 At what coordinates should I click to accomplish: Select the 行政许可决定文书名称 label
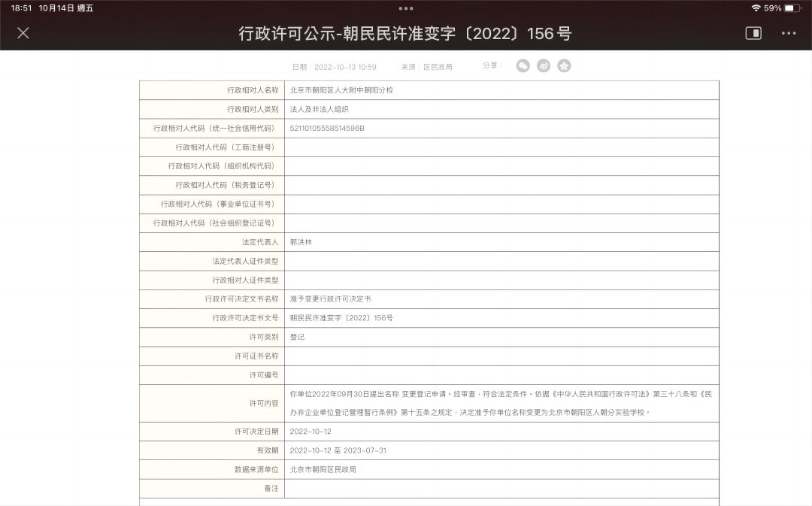pos(241,299)
